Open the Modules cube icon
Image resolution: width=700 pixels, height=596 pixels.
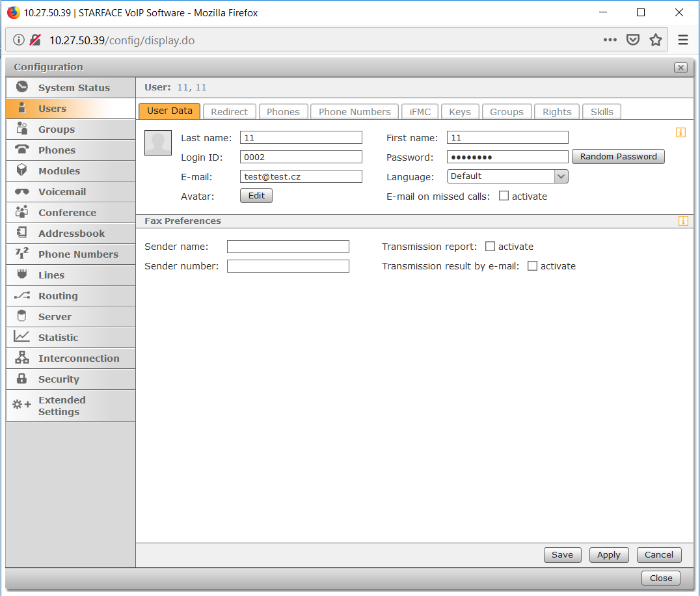tap(22, 170)
